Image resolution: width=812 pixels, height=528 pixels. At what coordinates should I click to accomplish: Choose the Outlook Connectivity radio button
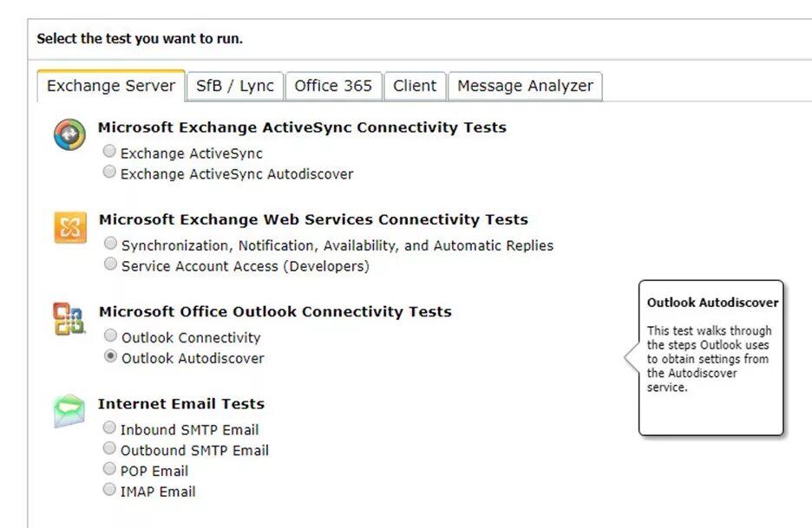click(110, 336)
